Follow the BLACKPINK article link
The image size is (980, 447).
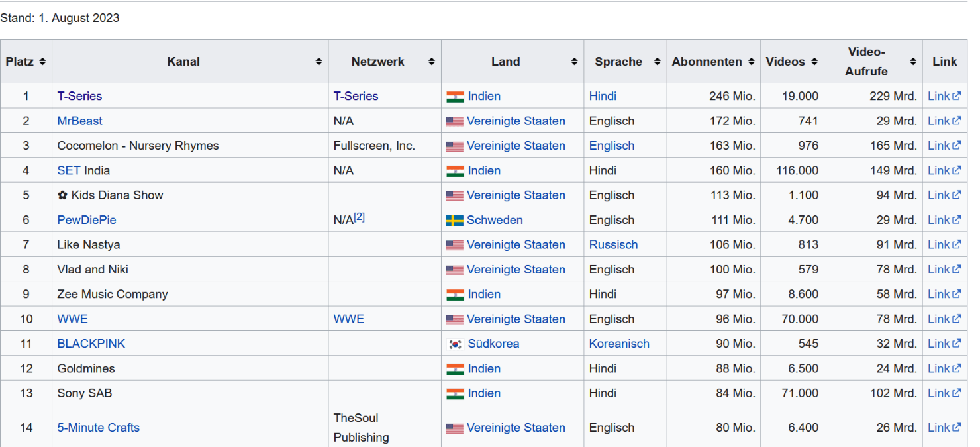click(91, 344)
